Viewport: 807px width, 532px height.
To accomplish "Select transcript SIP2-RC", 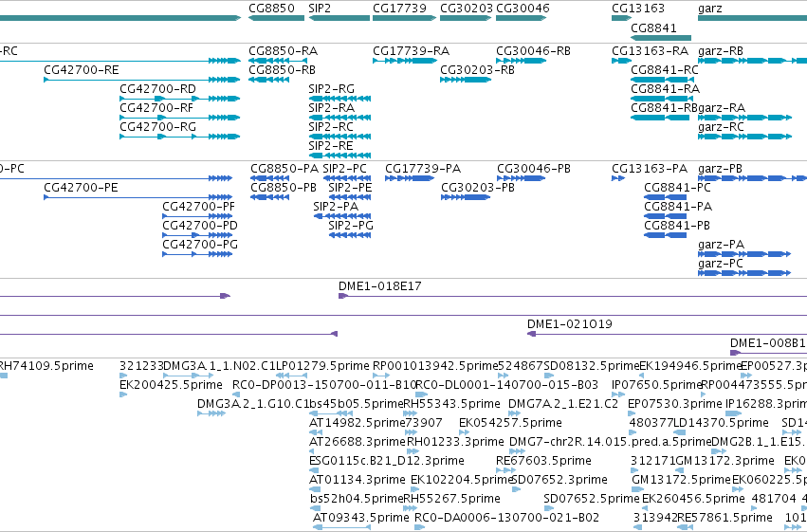I will pyautogui.click(x=339, y=137).
